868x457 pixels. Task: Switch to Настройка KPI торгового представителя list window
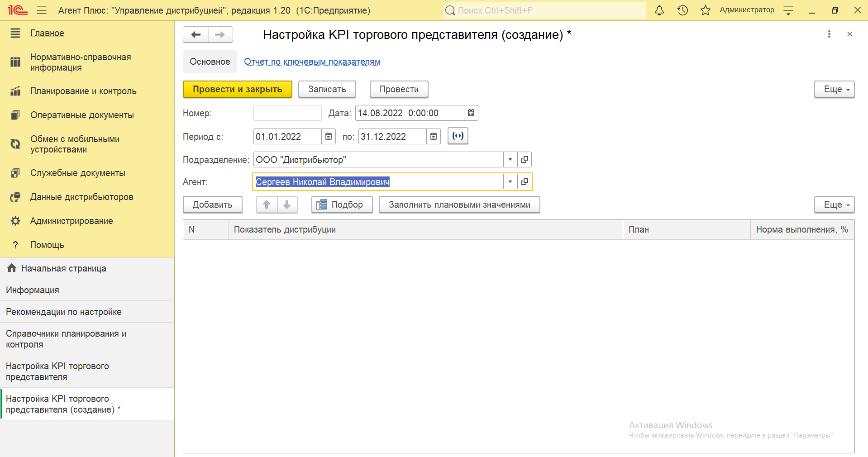point(87,371)
